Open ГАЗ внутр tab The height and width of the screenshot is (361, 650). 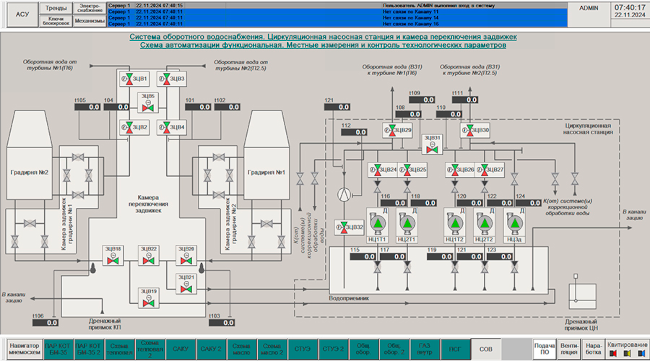point(424,349)
